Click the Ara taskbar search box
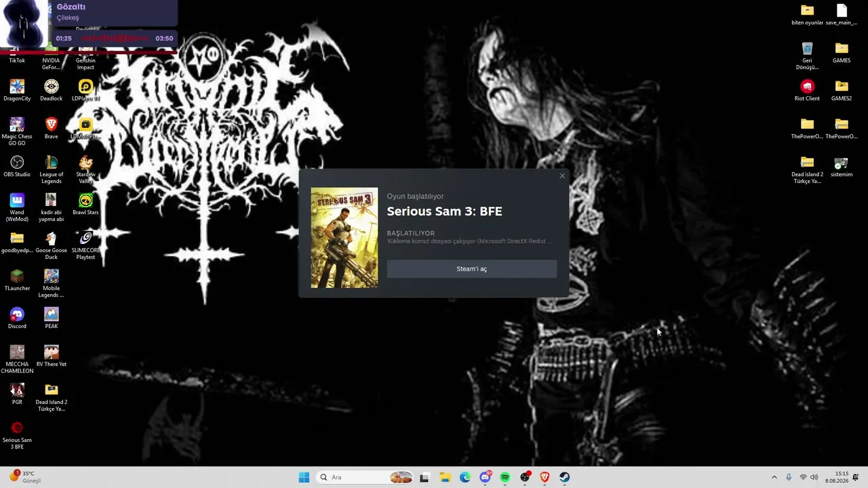The image size is (868, 488). tap(365, 477)
